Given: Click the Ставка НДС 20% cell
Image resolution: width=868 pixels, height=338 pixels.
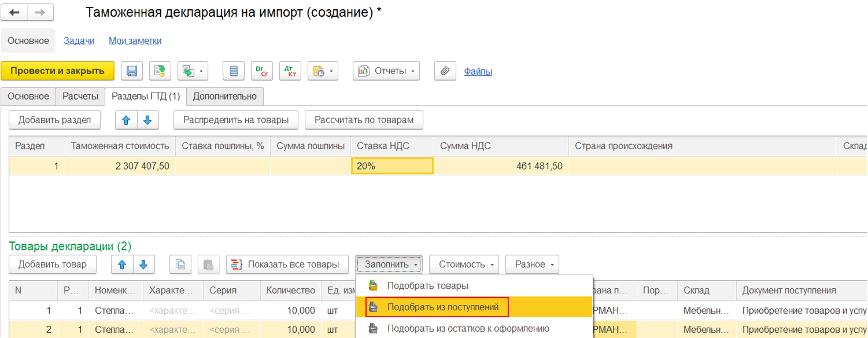Looking at the screenshot, I should 391,166.
